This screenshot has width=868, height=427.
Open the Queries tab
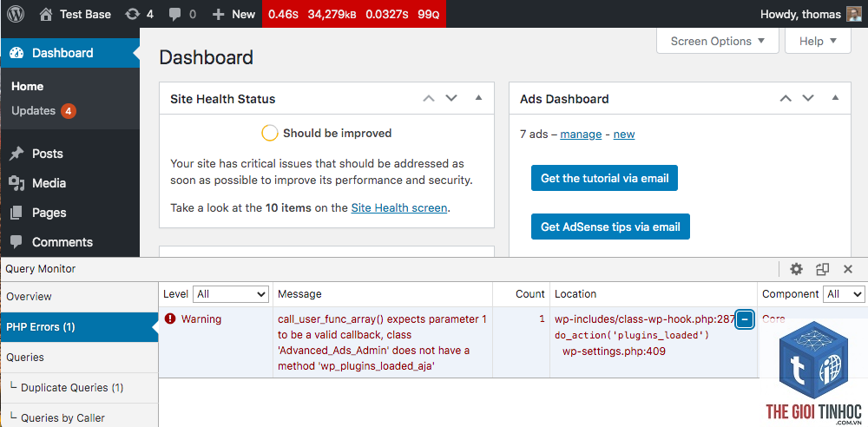click(79, 358)
